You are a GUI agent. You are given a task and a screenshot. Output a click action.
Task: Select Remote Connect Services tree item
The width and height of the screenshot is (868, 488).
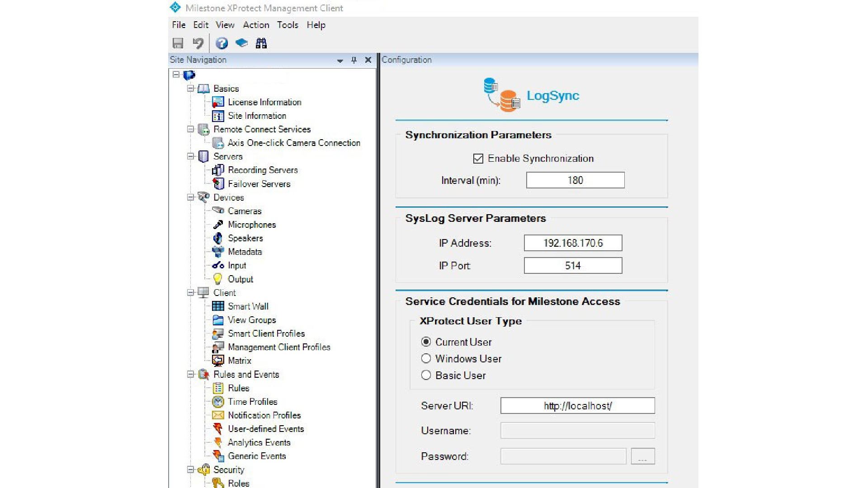(262, 129)
